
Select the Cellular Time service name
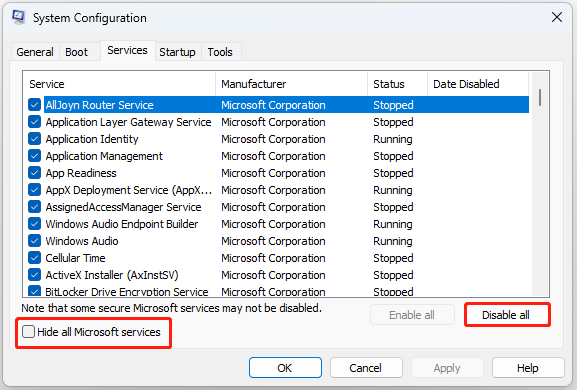(x=75, y=258)
